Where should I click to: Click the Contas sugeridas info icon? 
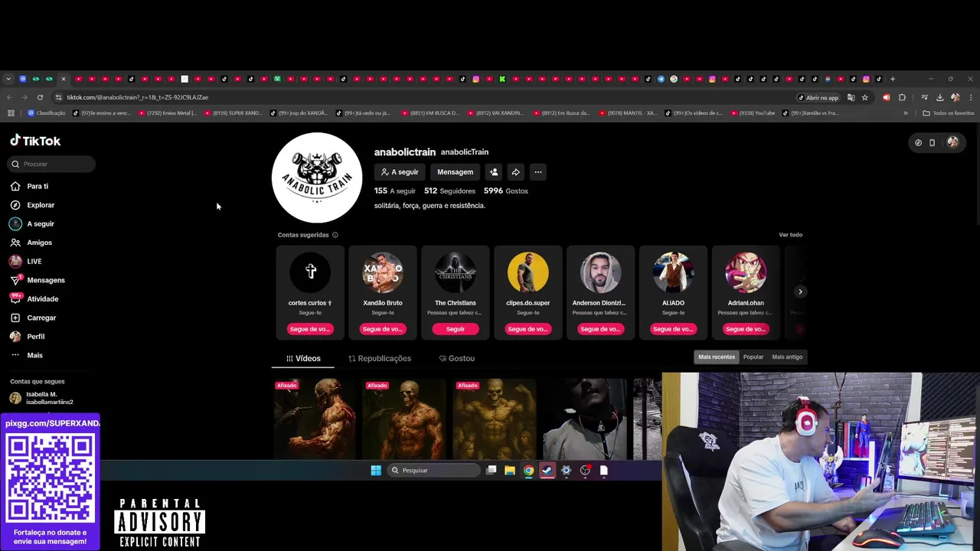click(x=335, y=235)
